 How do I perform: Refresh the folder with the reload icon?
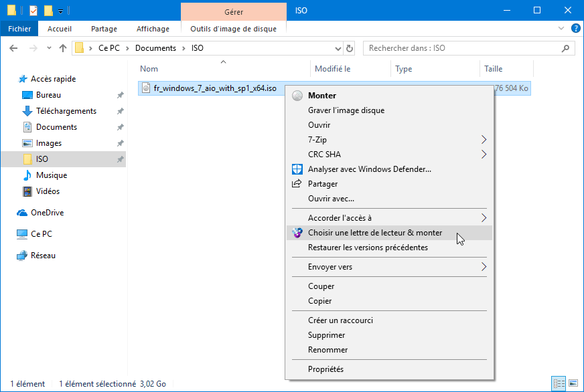(x=350, y=48)
